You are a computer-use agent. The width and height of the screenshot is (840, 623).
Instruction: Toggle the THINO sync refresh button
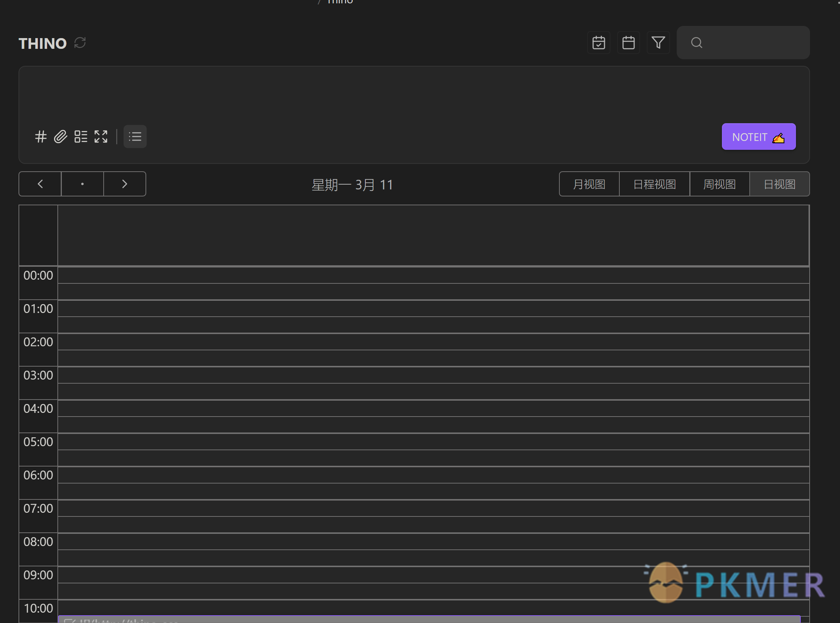pos(80,43)
